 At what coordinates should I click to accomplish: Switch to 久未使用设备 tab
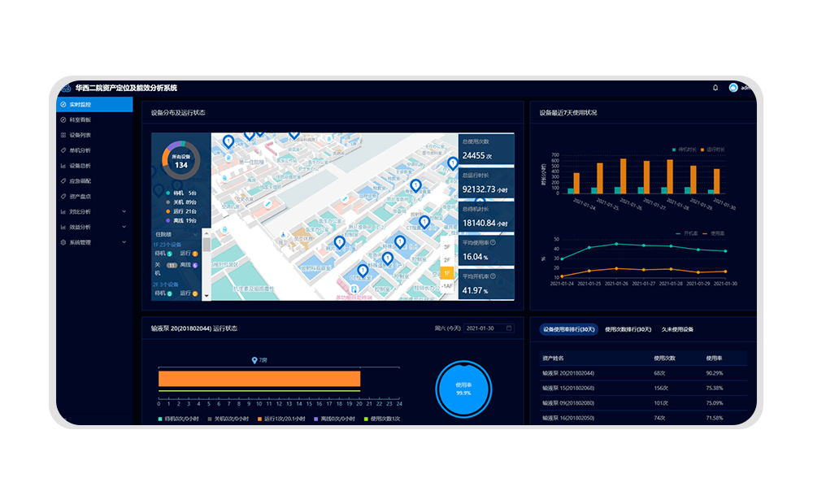point(676,329)
